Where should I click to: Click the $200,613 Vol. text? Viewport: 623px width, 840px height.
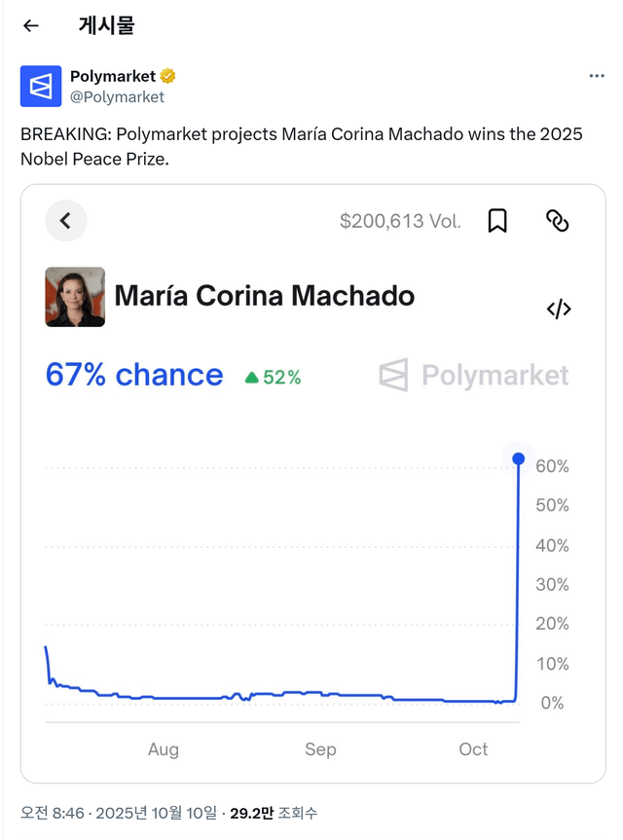tap(400, 221)
